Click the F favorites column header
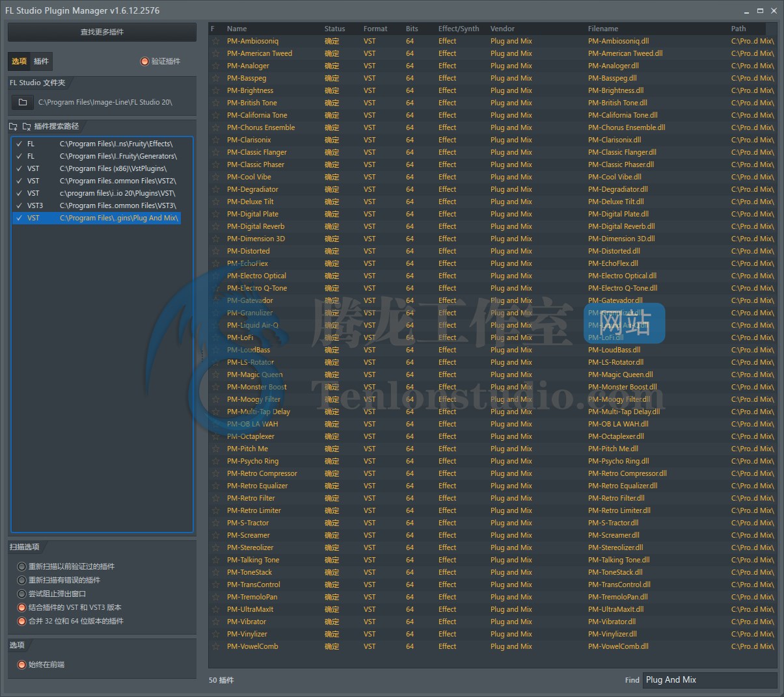 click(213, 29)
